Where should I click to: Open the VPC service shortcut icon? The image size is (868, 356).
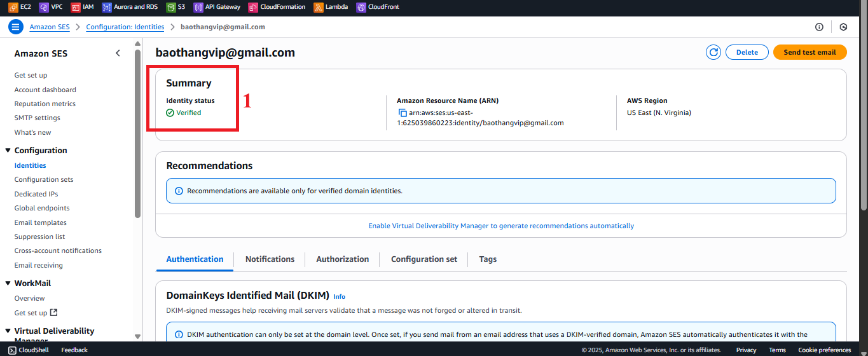[x=43, y=7]
